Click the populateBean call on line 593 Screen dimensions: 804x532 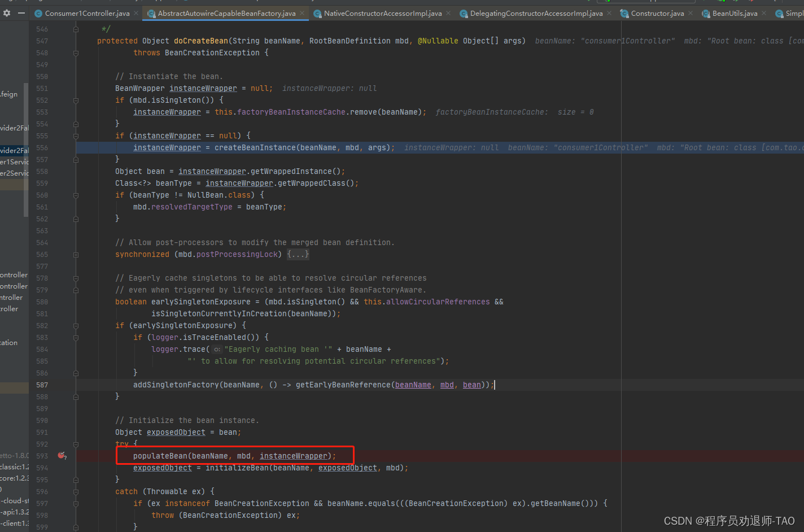pos(160,456)
